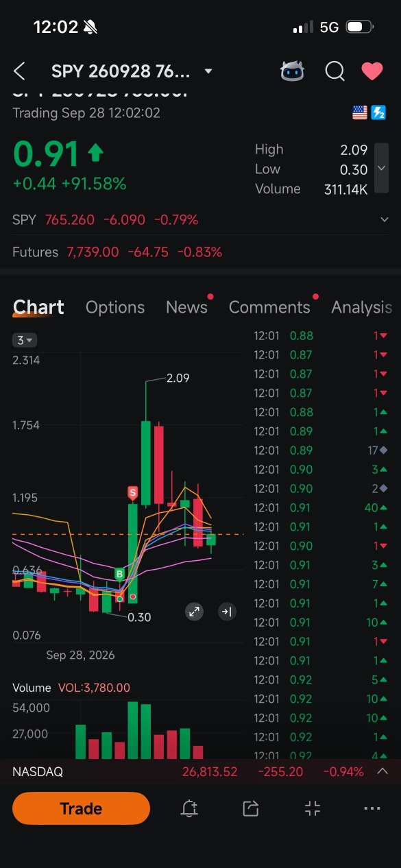Select the 12:01 trade at 0.89 size 17
This screenshot has height=868, width=401.
coord(321,450)
